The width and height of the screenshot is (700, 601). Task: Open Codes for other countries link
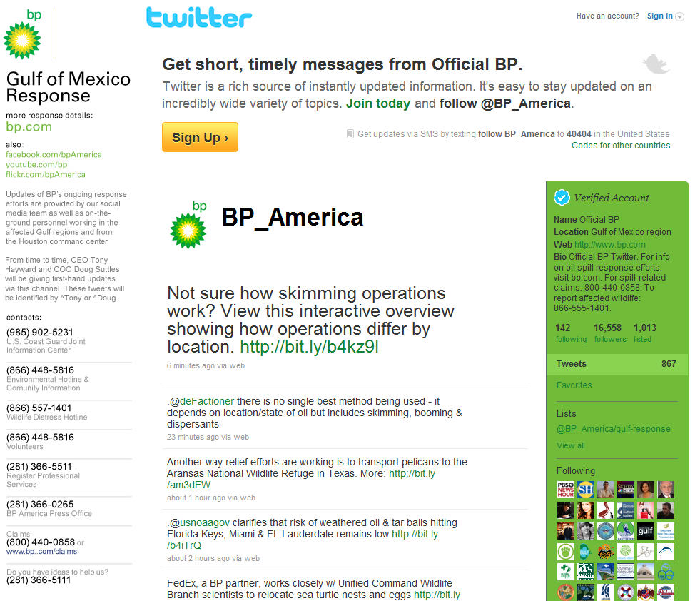(x=621, y=146)
